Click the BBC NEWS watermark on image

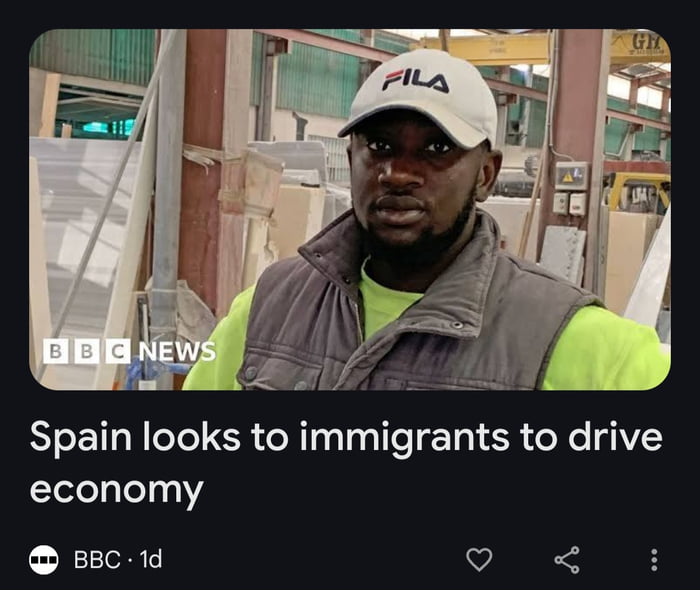[x=129, y=351]
